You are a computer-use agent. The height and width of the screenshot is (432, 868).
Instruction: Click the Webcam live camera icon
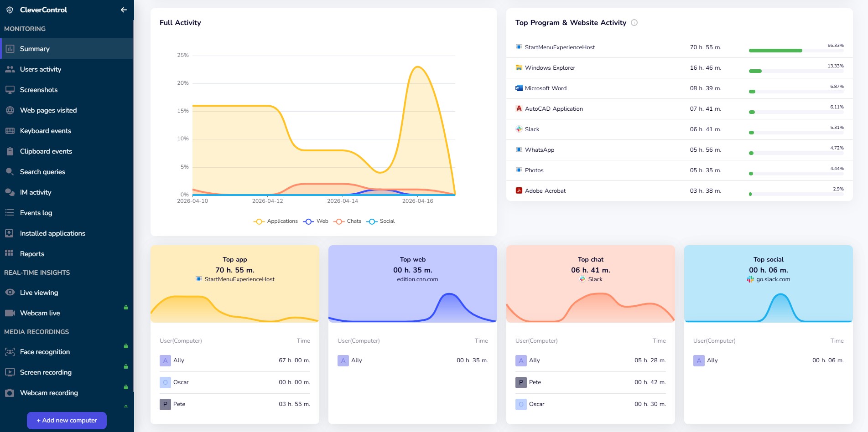10,313
